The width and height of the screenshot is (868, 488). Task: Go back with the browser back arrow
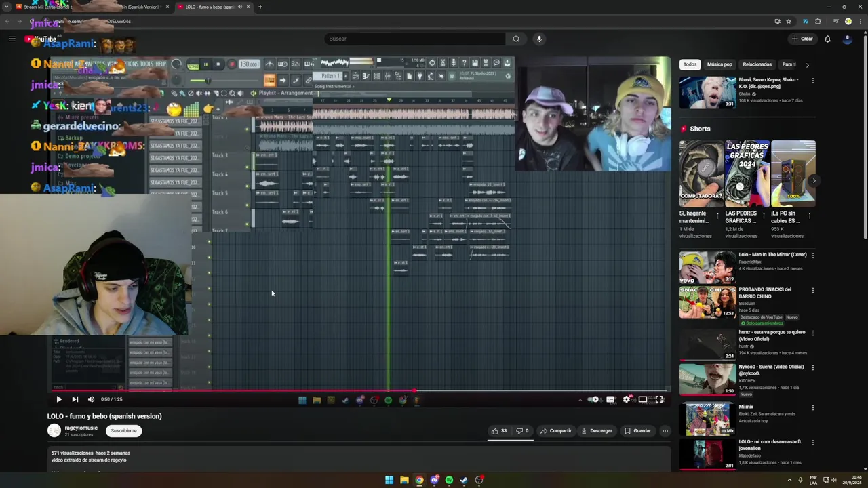pyautogui.click(x=8, y=21)
